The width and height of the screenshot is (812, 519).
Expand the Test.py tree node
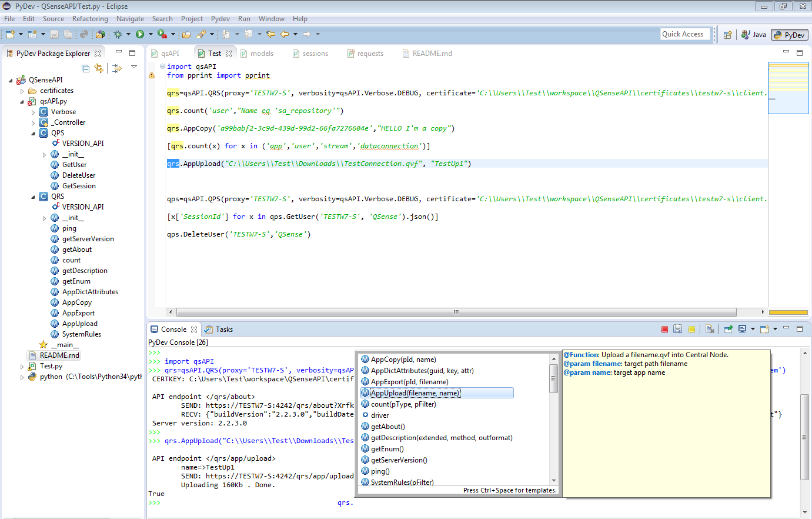pyautogui.click(x=22, y=367)
